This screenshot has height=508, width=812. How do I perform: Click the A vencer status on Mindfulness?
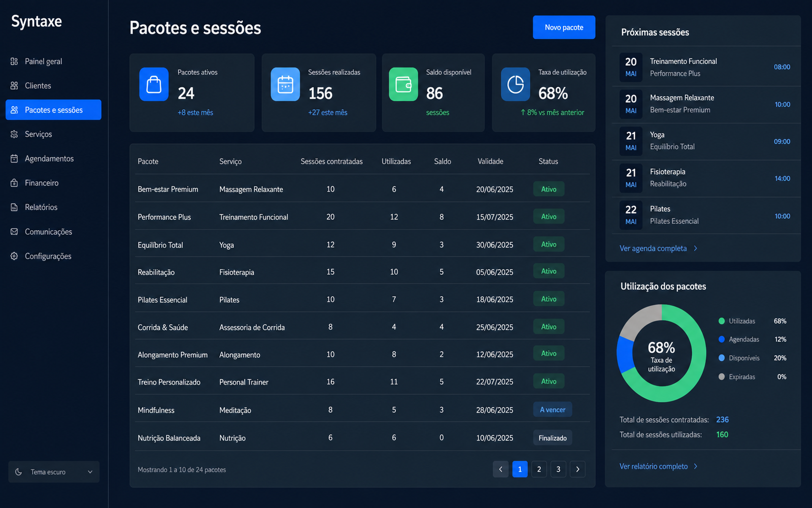[553, 410]
